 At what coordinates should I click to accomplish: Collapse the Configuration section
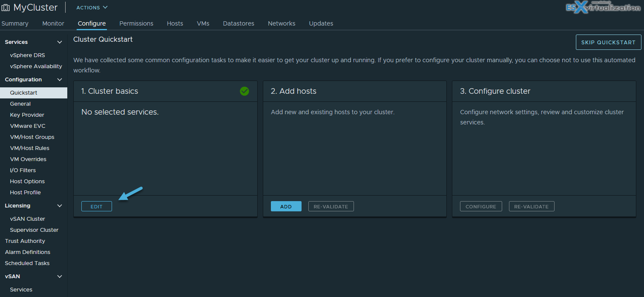[60, 80]
